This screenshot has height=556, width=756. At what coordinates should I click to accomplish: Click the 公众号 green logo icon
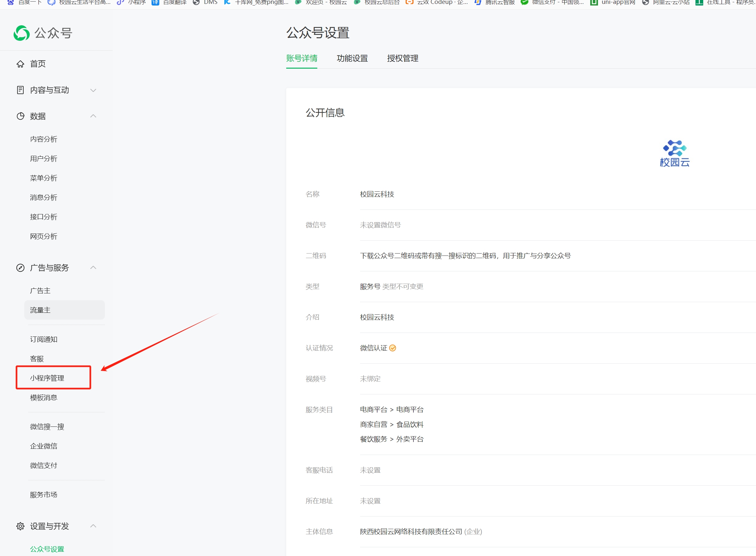[22, 33]
